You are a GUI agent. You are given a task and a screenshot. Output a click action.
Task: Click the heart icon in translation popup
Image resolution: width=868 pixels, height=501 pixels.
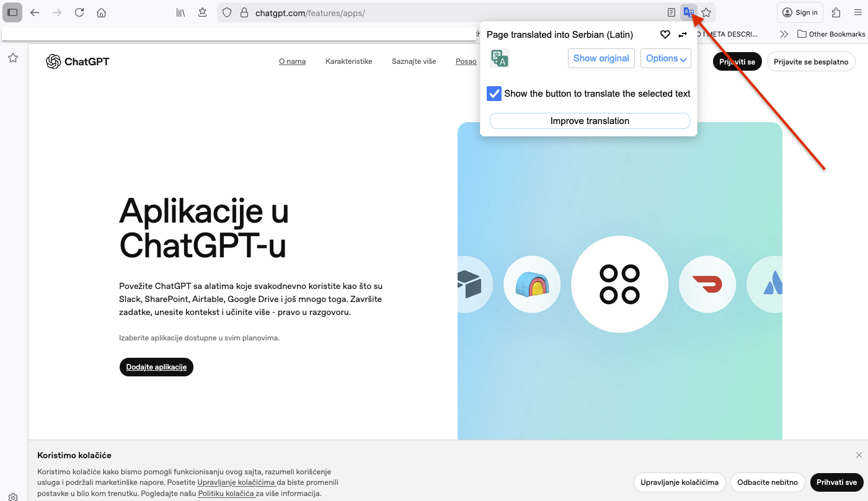[x=665, y=35]
